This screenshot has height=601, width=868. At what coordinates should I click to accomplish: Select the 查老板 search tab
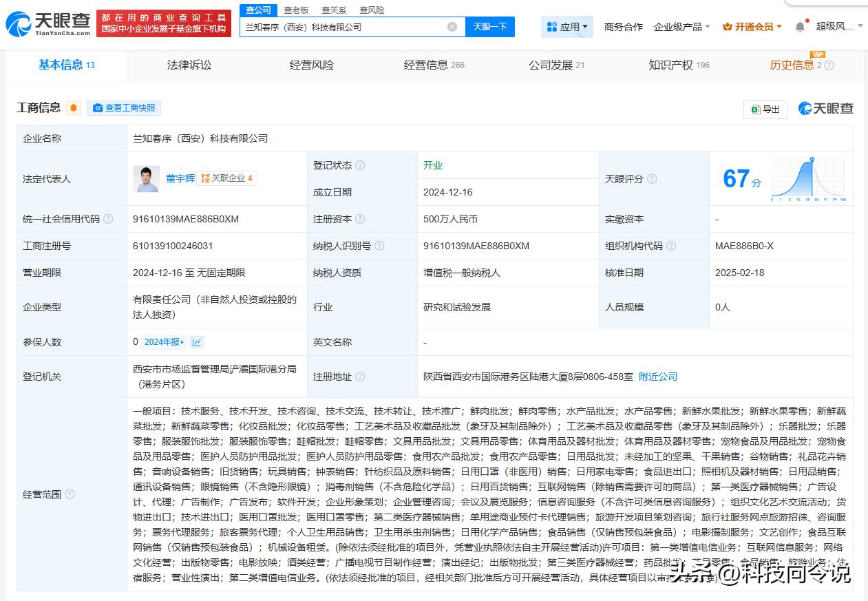[296, 10]
